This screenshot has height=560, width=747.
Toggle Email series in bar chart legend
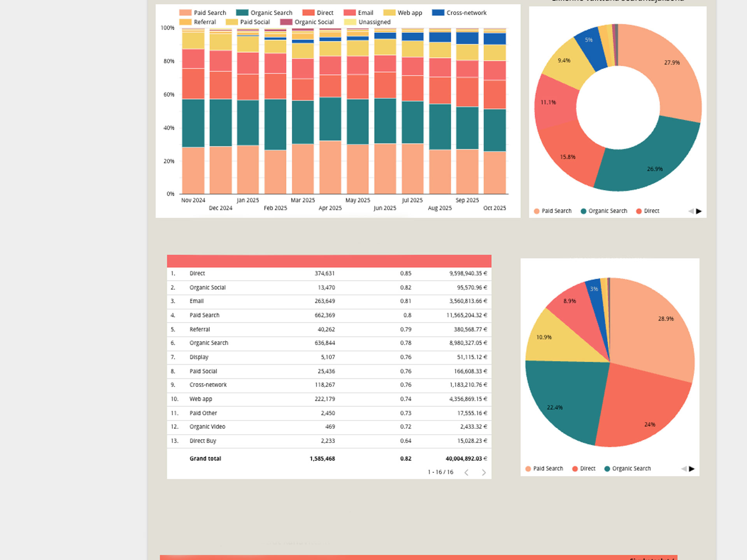365,12
